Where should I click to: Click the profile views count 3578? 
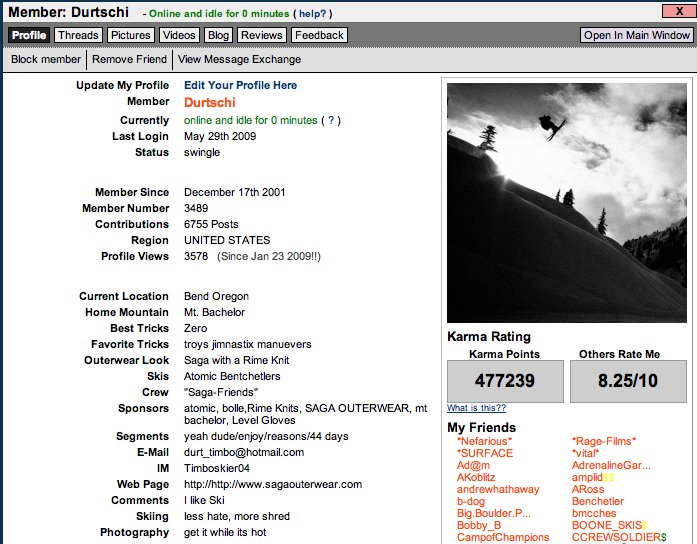point(196,256)
